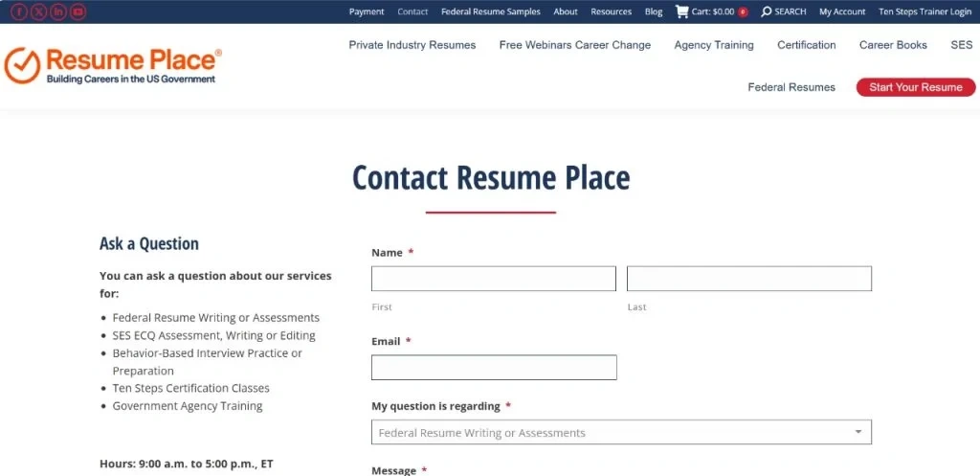Viewport: 980px width, 476px height.
Task: Click 'Federal Resume Writing or Assessments' list item
Action: 215,318
